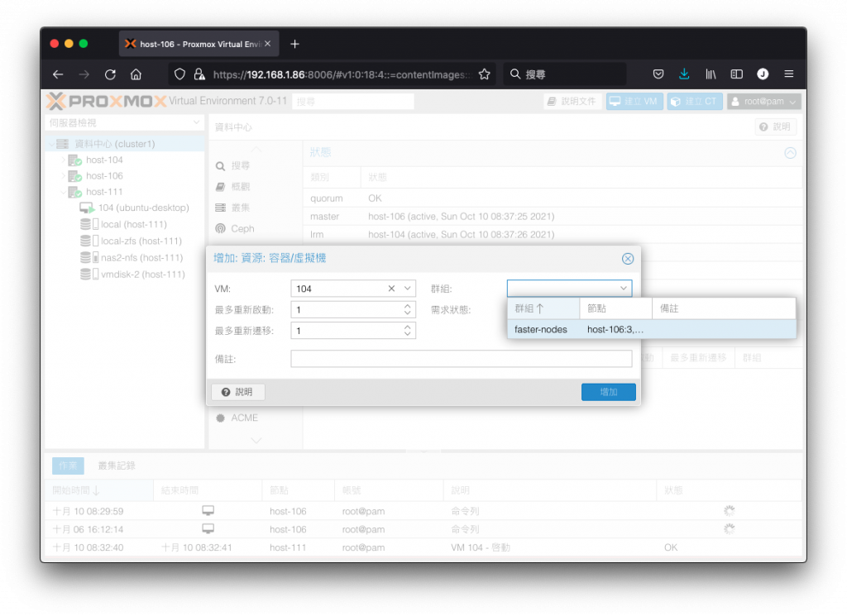
Task: Open the root@pam user menu
Action: (763, 102)
